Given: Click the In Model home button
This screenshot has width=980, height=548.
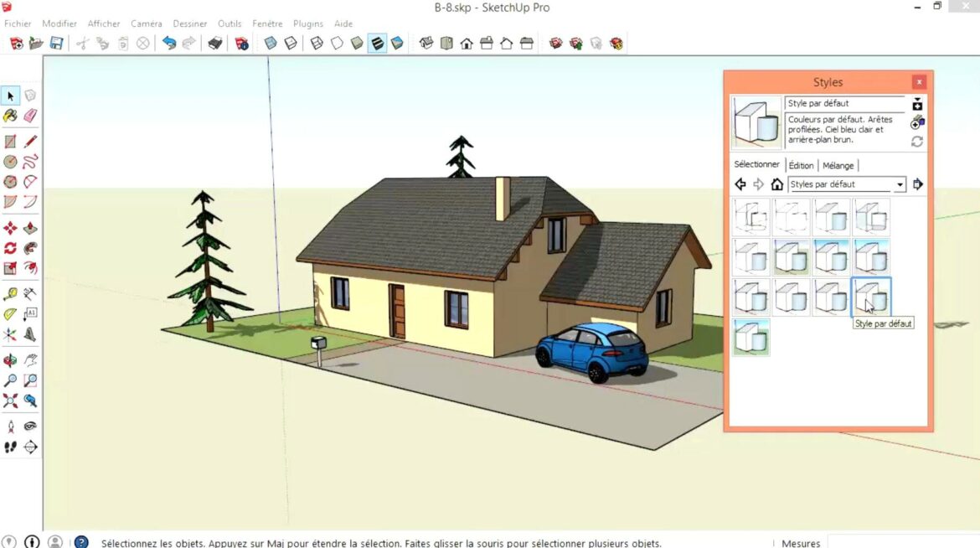Looking at the screenshot, I should tap(776, 184).
